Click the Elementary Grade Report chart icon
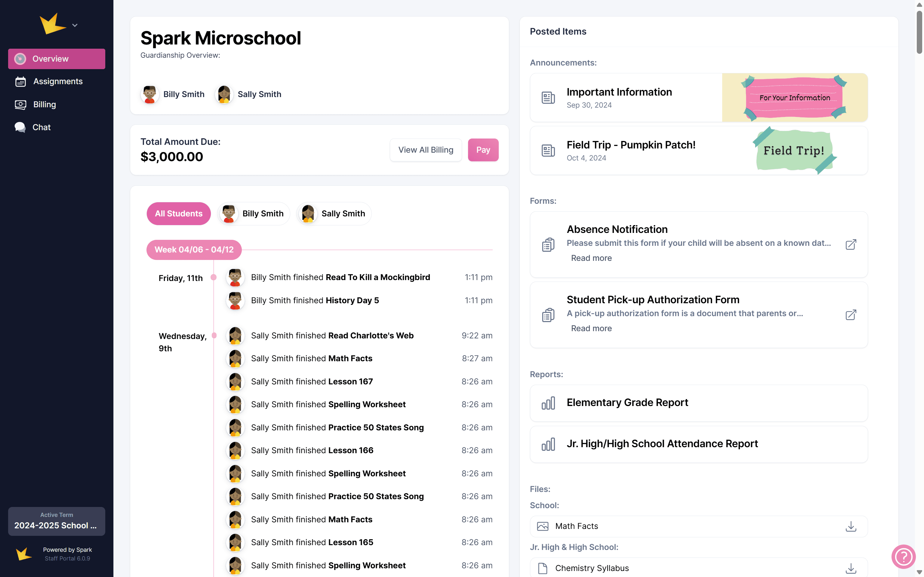The height and width of the screenshot is (577, 924). click(548, 403)
